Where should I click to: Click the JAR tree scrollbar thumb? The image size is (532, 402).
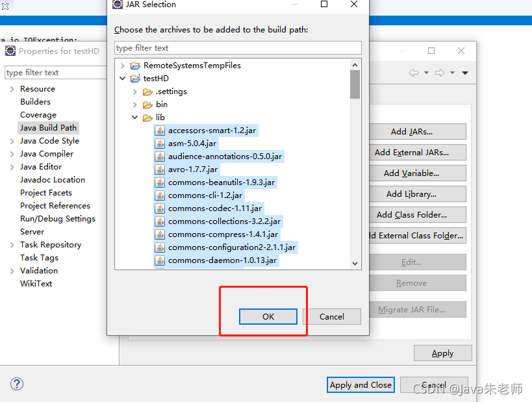355,84
